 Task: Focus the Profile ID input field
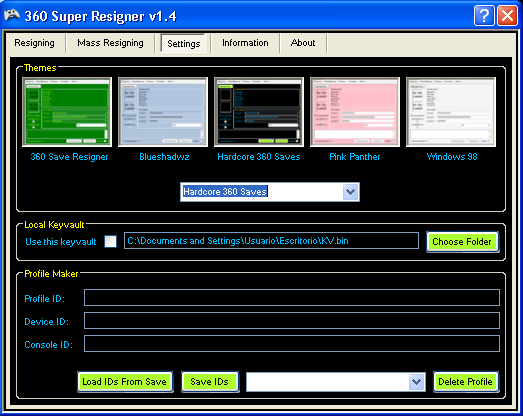292,298
